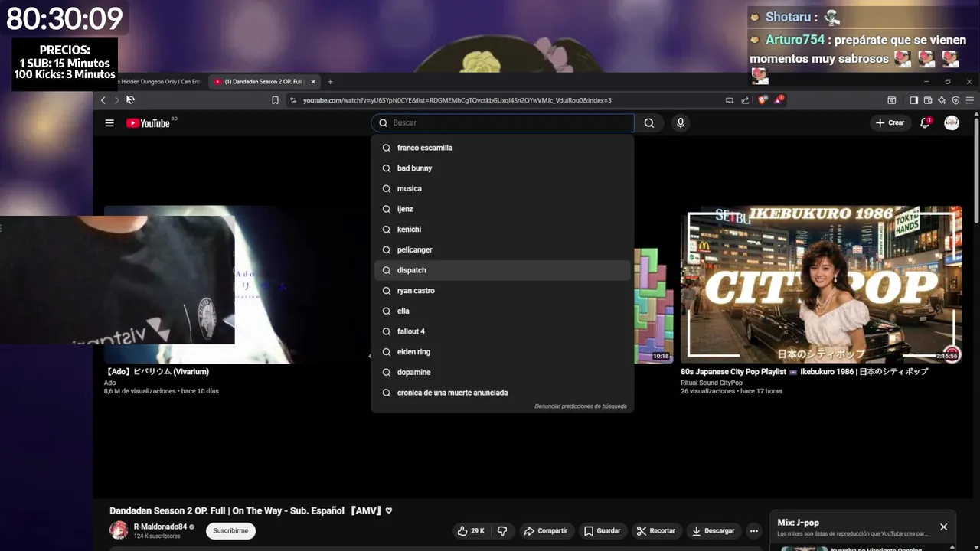Pick the 'kenichi' search suggestion
This screenshot has height=551, width=980.
point(502,230)
